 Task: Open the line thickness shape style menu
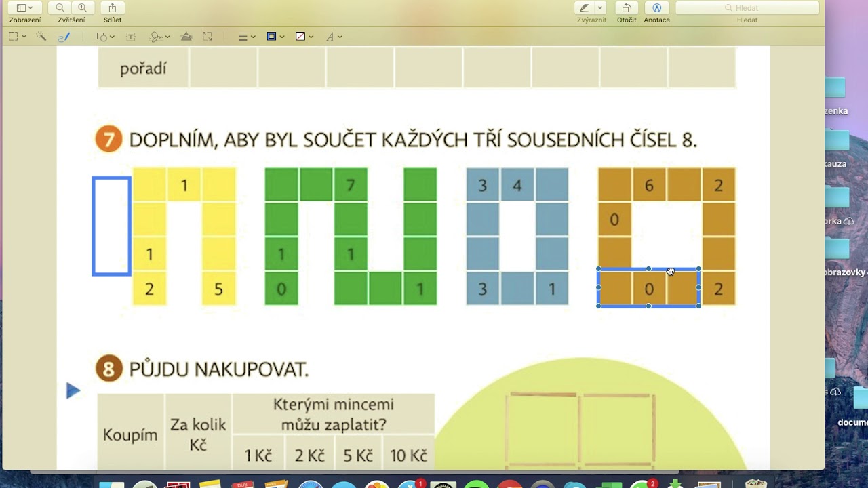click(243, 37)
